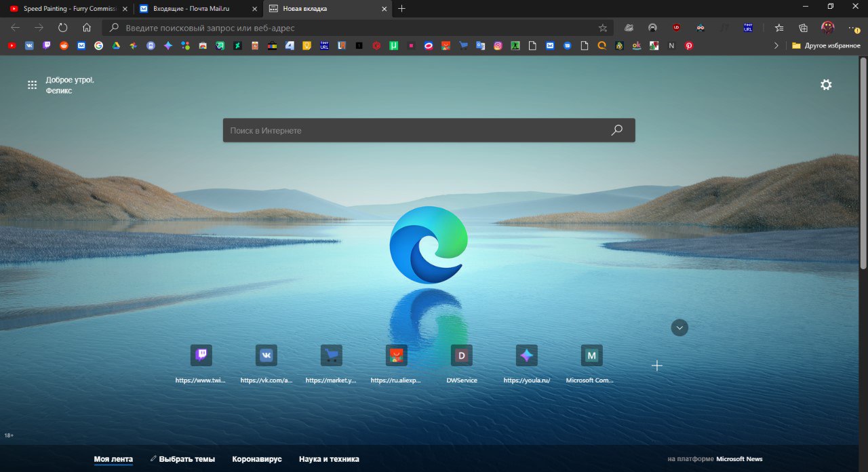The image size is (868, 472).
Task: Open the Settings and more menu
Action: [852, 28]
